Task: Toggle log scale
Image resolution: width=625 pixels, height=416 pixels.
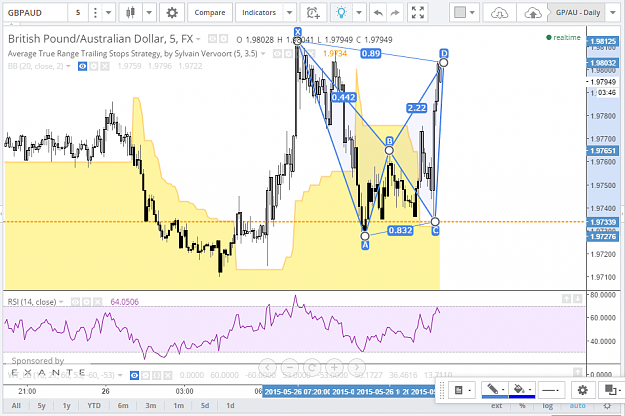Action: [x=547, y=406]
